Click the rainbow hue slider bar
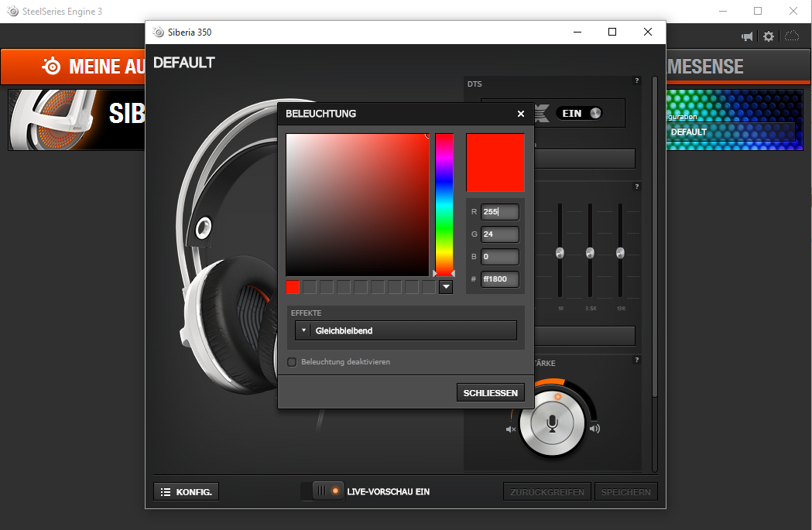 coord(444,205)
